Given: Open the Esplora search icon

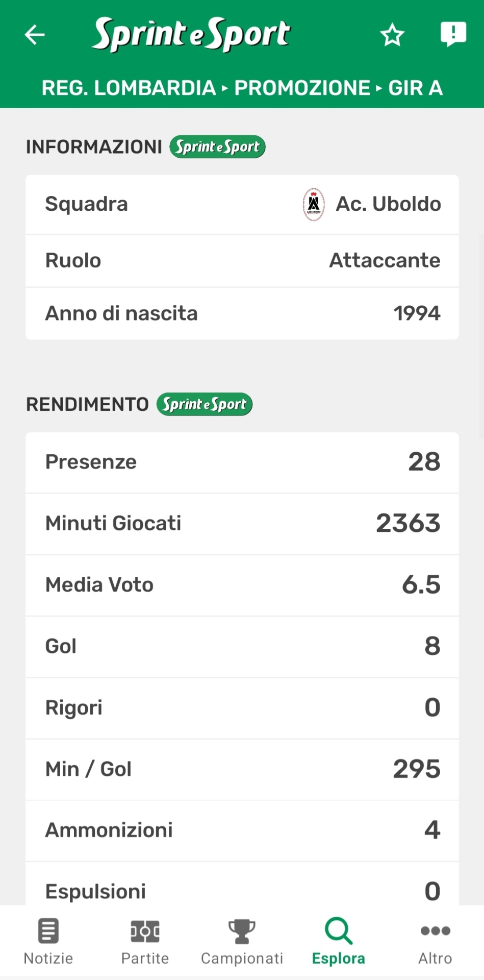Looking at the screenshot, I should pos(339,930).
